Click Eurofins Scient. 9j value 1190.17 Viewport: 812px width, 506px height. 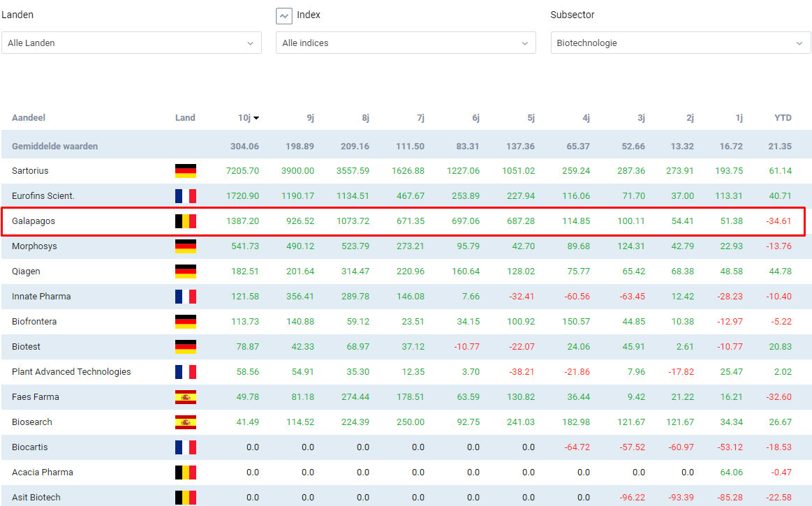(297, 196)
